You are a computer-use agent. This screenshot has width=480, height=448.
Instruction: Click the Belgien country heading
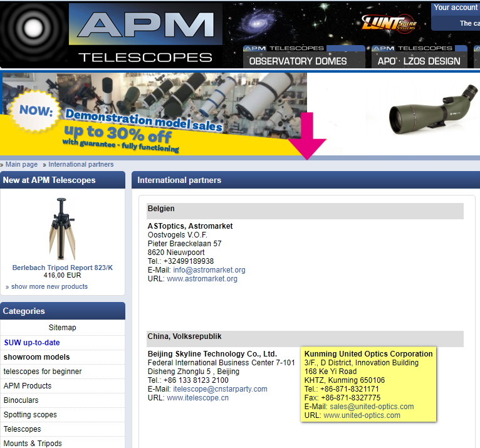click(x=161, y=209)
